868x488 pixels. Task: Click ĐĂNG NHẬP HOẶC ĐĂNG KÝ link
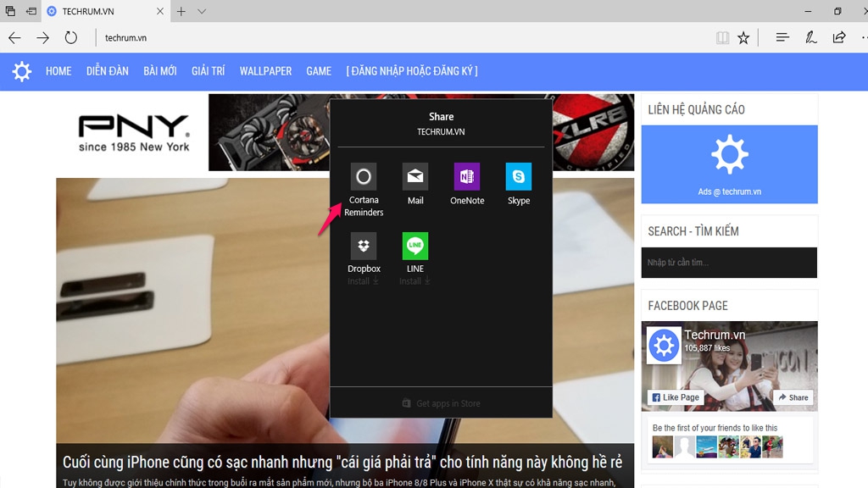coord(412,71)
